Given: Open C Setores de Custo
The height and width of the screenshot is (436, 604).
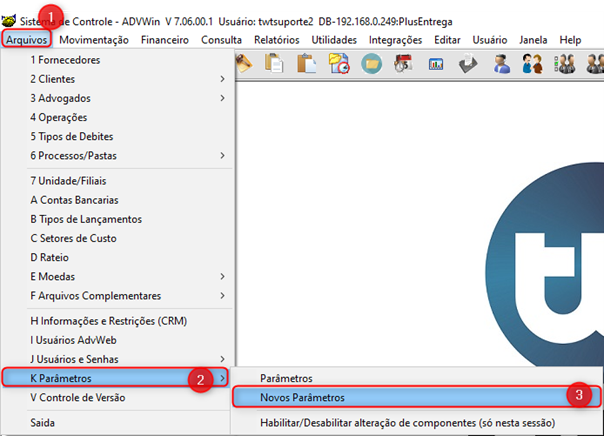Looking at the screenshot, I should pyautogui.click(x=117, y=238).
